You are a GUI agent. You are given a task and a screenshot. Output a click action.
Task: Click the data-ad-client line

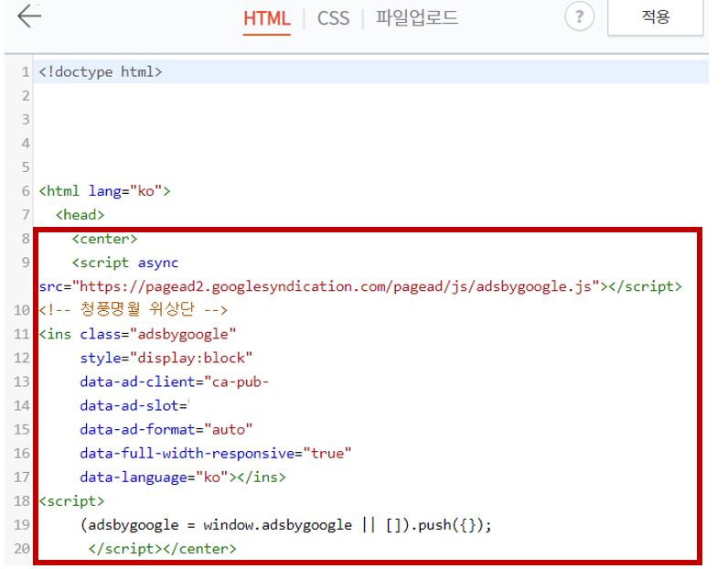tap(174, 381)
